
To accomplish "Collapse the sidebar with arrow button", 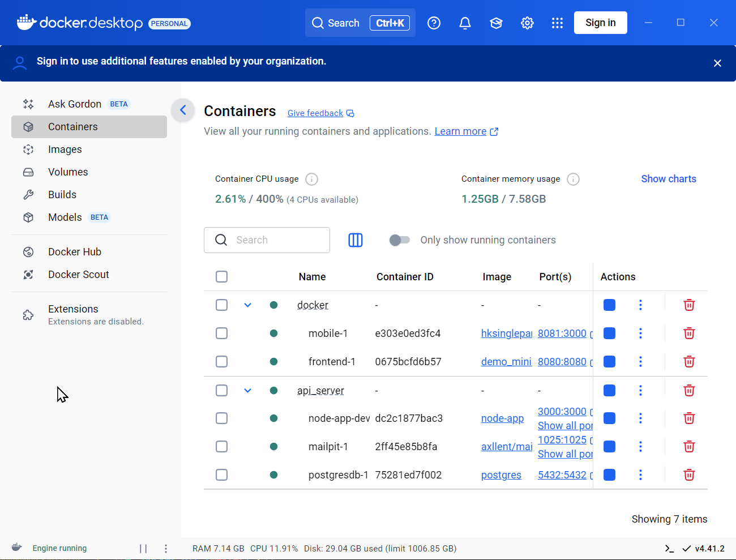I will (183, 110).
